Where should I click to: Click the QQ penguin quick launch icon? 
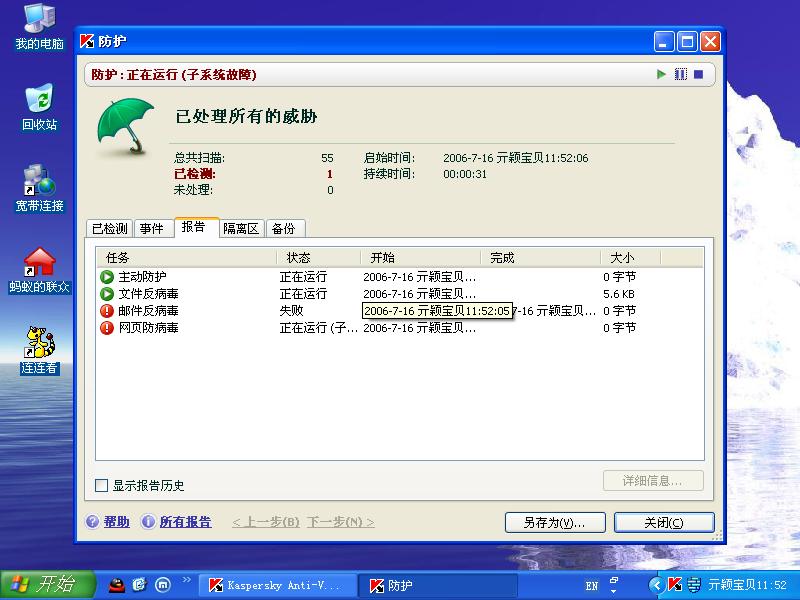117,585
